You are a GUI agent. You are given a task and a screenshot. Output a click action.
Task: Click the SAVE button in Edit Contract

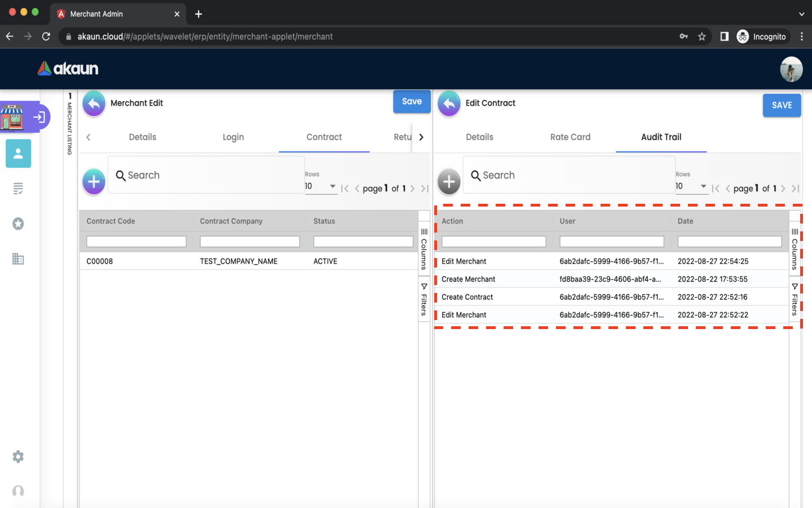pos(782,106)
